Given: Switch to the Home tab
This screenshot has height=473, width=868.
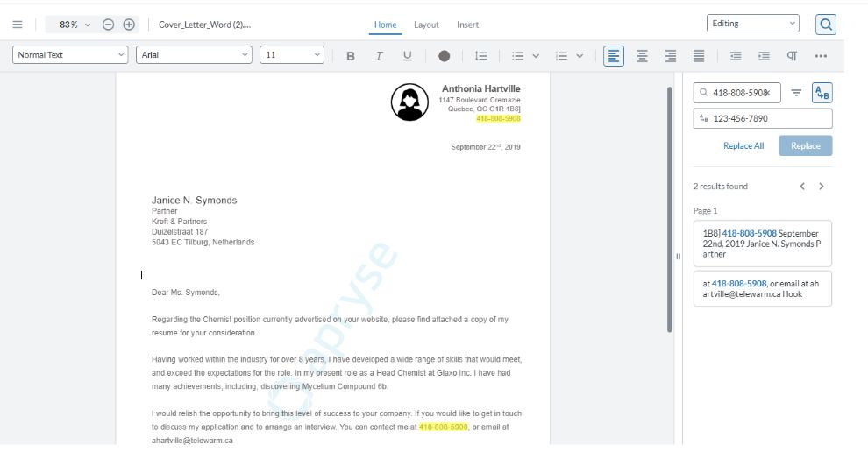Looking at the screenshot, I should [385, 25].
